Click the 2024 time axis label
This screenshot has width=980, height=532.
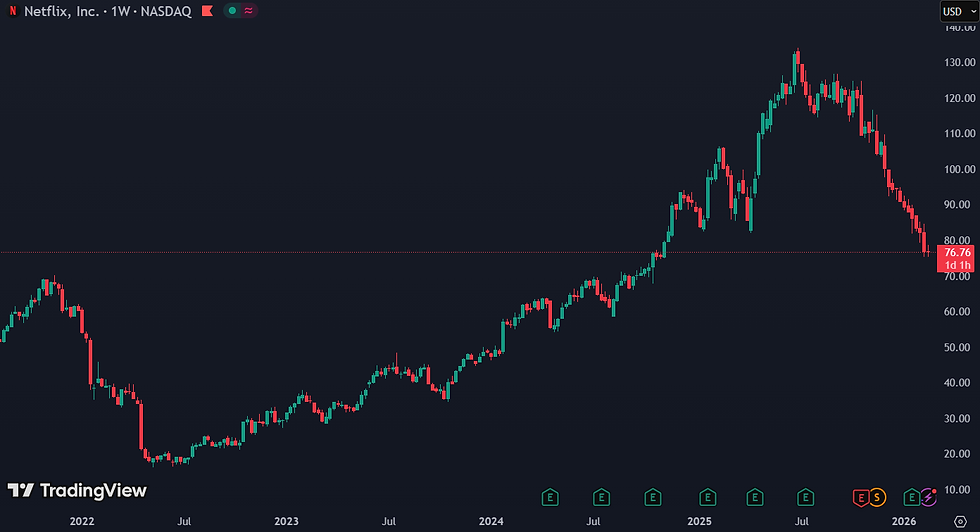(x=491, y=521)
